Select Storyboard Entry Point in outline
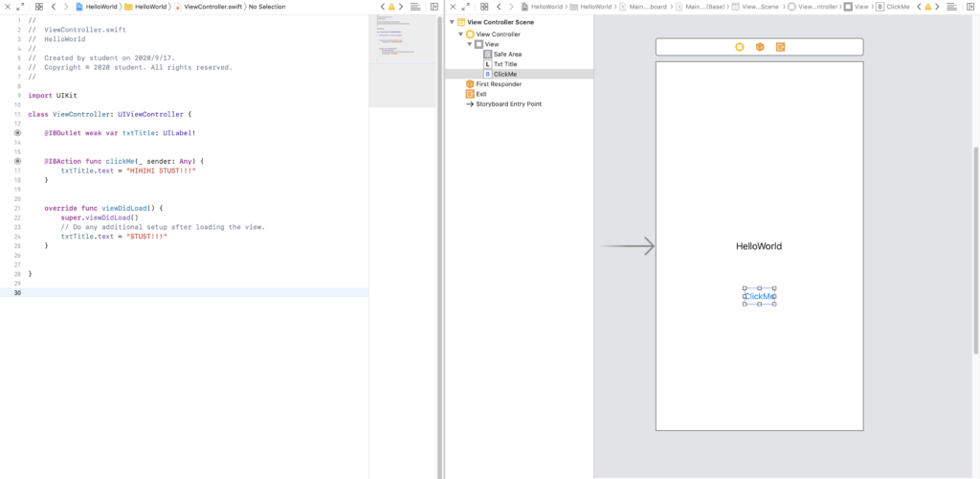980x479 pixels. (x=508, y=104)
